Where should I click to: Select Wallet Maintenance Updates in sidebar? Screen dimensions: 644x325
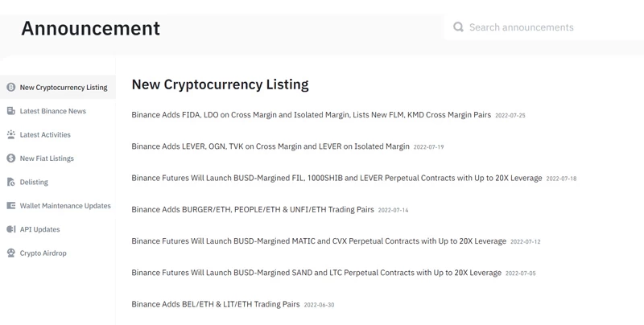click(65, 206)
